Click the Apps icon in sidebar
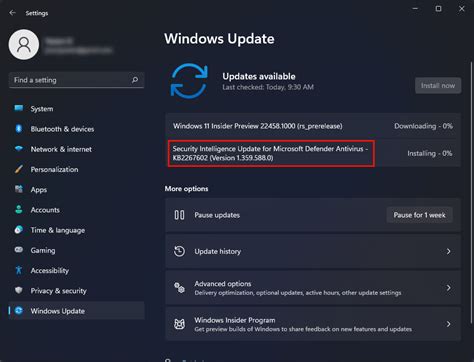 click(19, 189)
